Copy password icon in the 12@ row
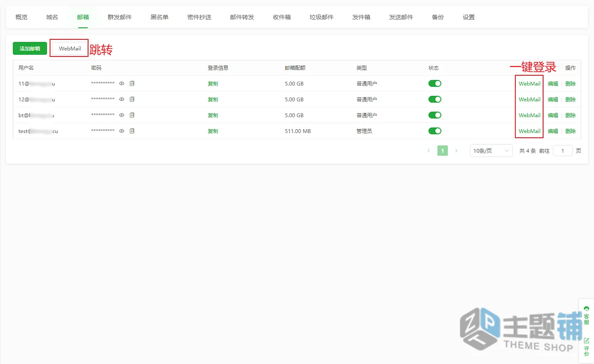Image resolution: width=594 pixels, height=364 pixels. 132,100
